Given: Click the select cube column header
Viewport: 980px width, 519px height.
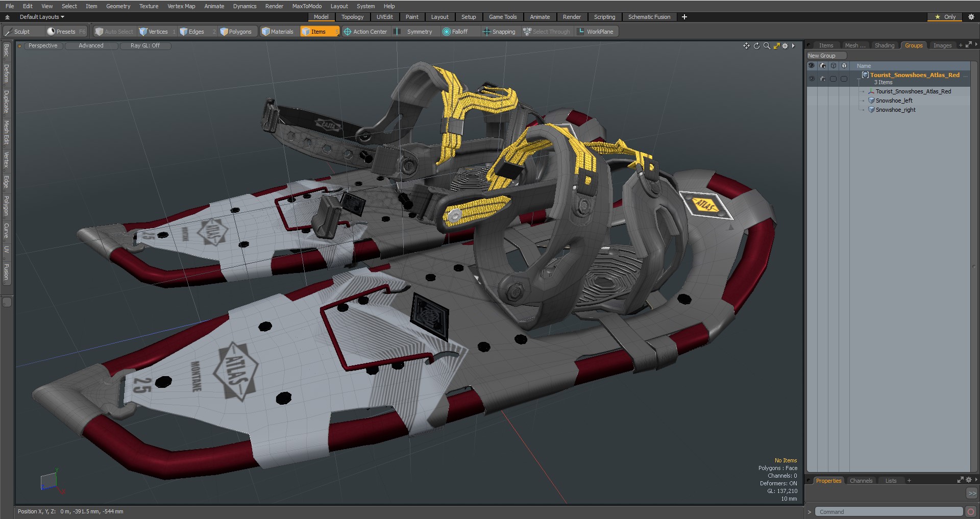Looking at the screenshot, I should (x=833, y=66).
